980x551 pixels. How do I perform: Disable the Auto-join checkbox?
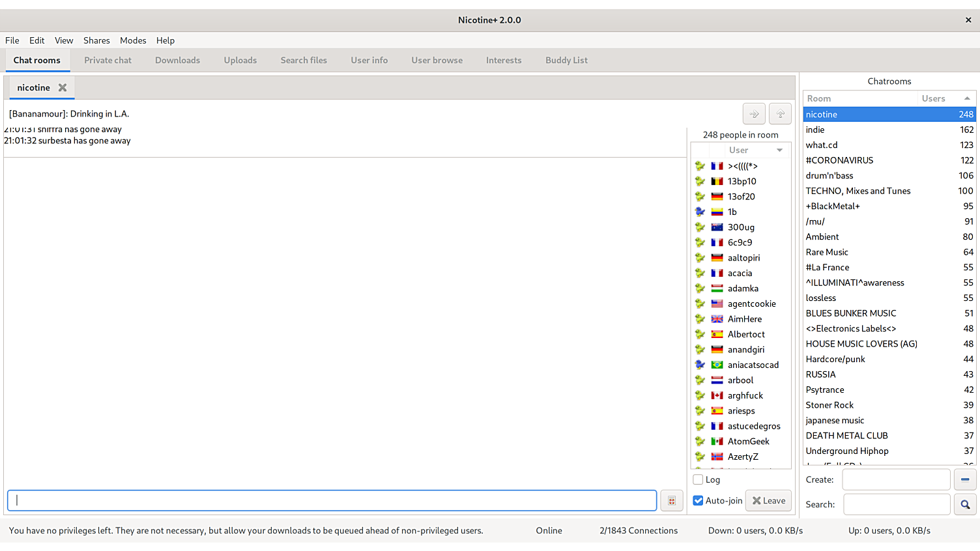point(698,501)
